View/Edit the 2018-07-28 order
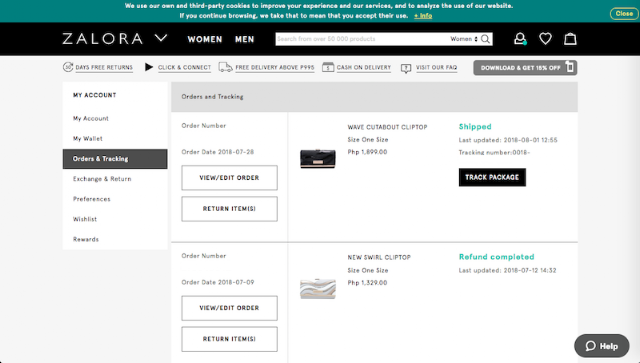Image resolution: width=640 pixels, height=363 pixels. [x=229, y=178]
